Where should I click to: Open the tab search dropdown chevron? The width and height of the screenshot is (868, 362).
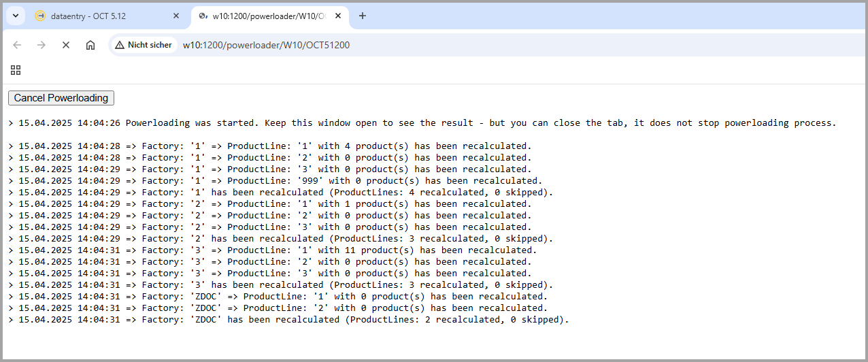click(x=15, y=16)
